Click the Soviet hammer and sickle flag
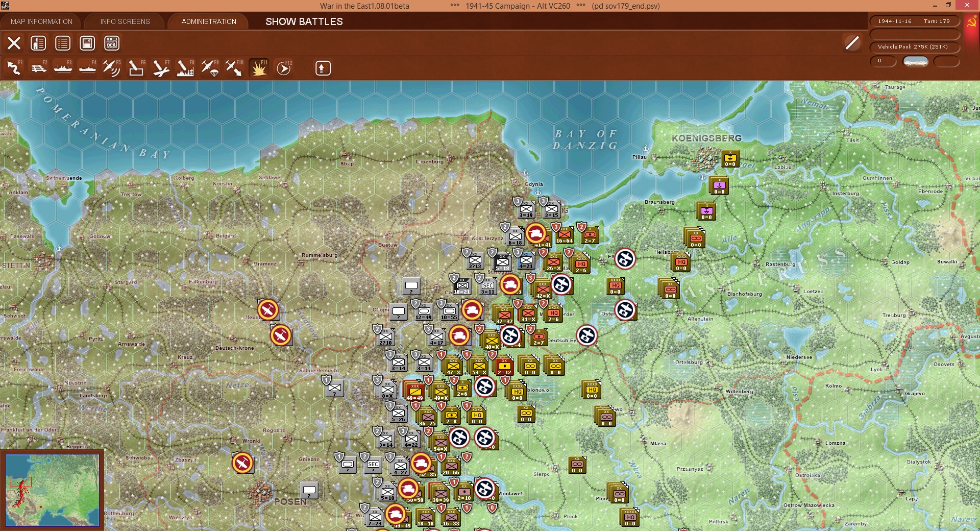The image size is (980, 531). (x=971, y=22)
